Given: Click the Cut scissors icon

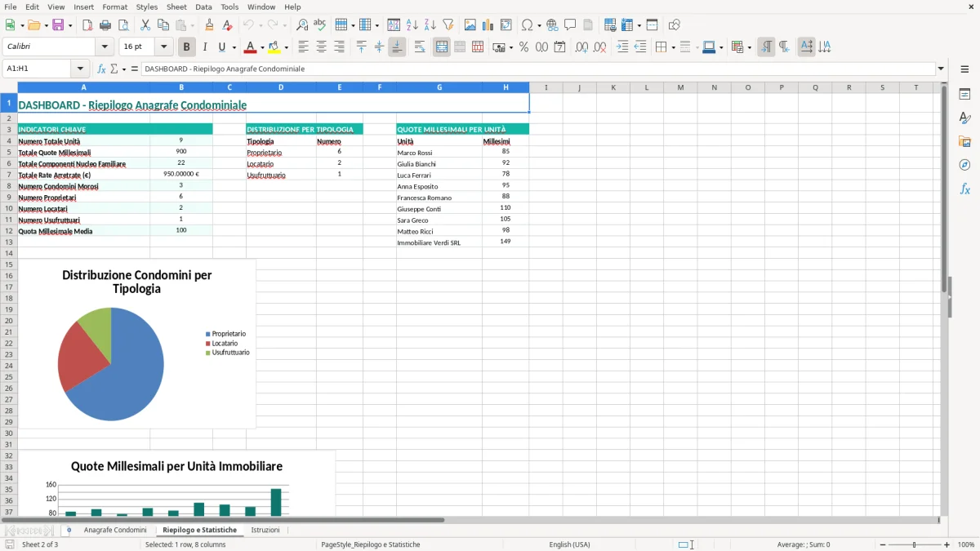Looking at the screenshot, I should pyautogui.click(x=145, y=25).
